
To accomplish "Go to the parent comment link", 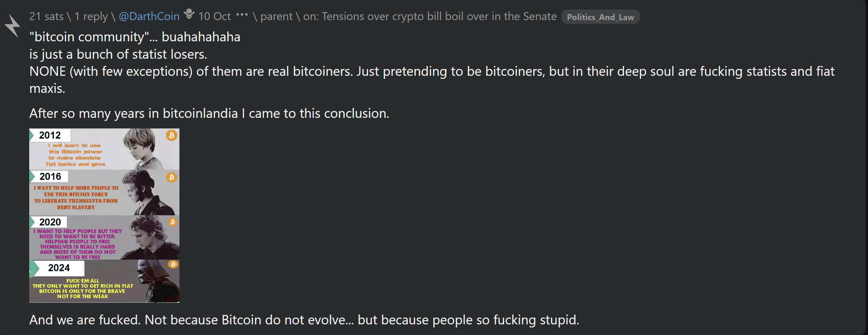I will pos(276,16).
